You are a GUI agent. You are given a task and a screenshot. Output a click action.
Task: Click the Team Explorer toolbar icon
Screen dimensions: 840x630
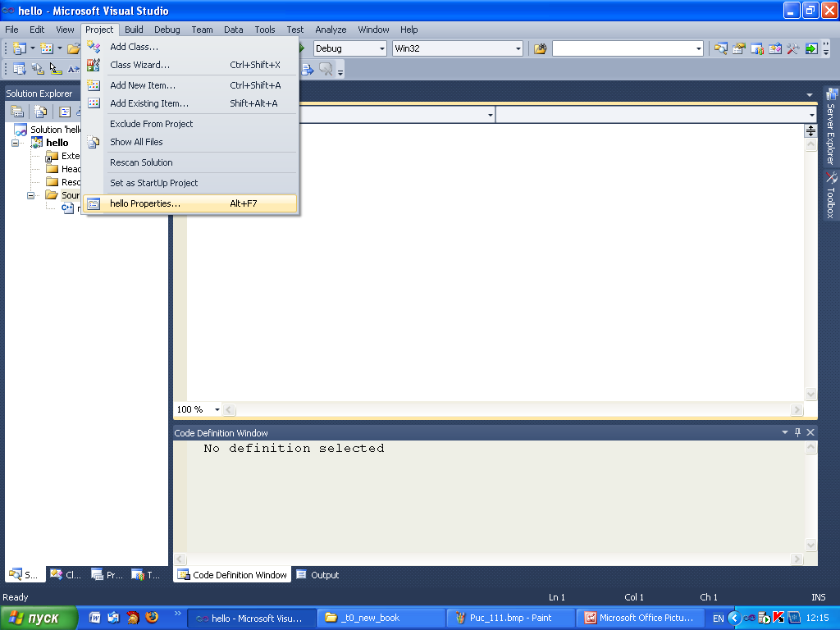757,48
